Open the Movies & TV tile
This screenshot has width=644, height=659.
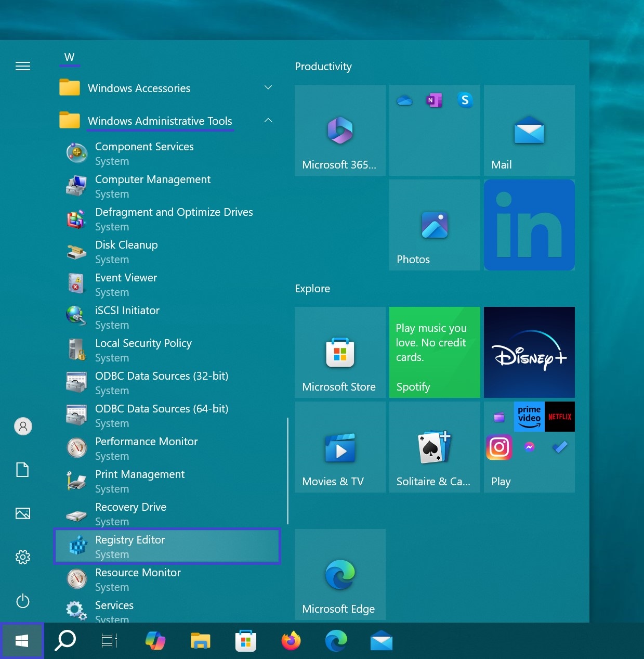[x=340, y=447]
